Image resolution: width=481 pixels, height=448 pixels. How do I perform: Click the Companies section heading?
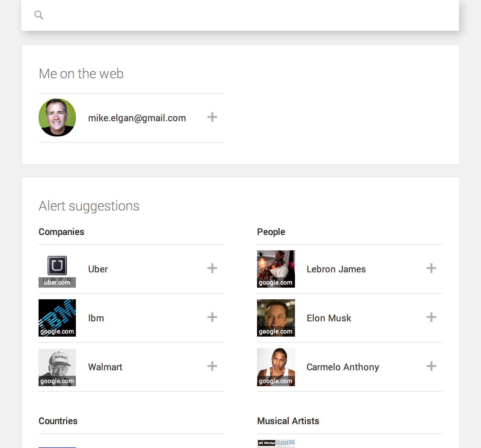click(62, 232)
